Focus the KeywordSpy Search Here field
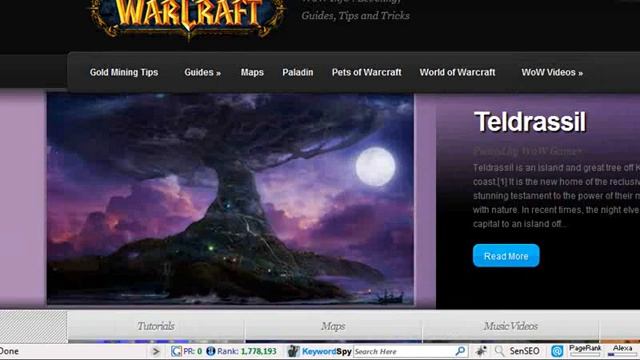 point(404,351)
